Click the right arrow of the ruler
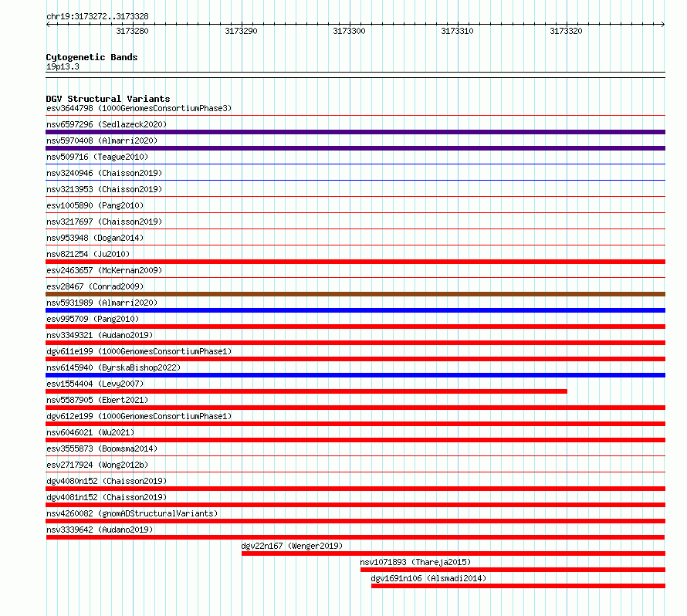 [663, 25]
